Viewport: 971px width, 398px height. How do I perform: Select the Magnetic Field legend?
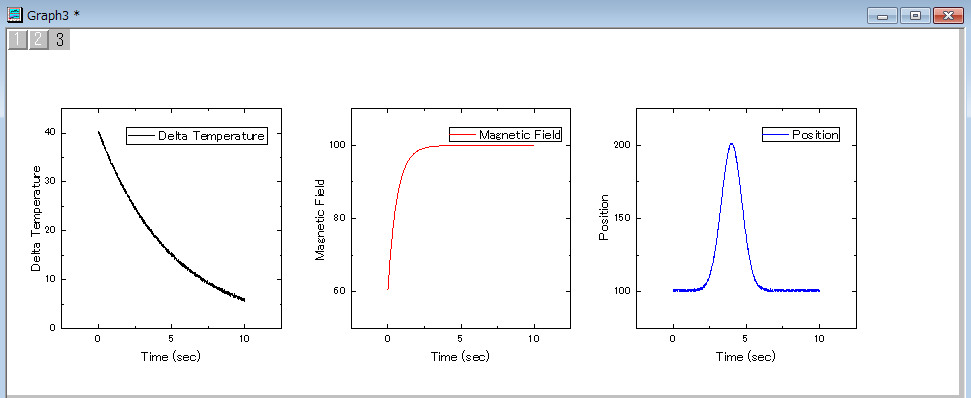pyautogui.click(x=506, y=134)
